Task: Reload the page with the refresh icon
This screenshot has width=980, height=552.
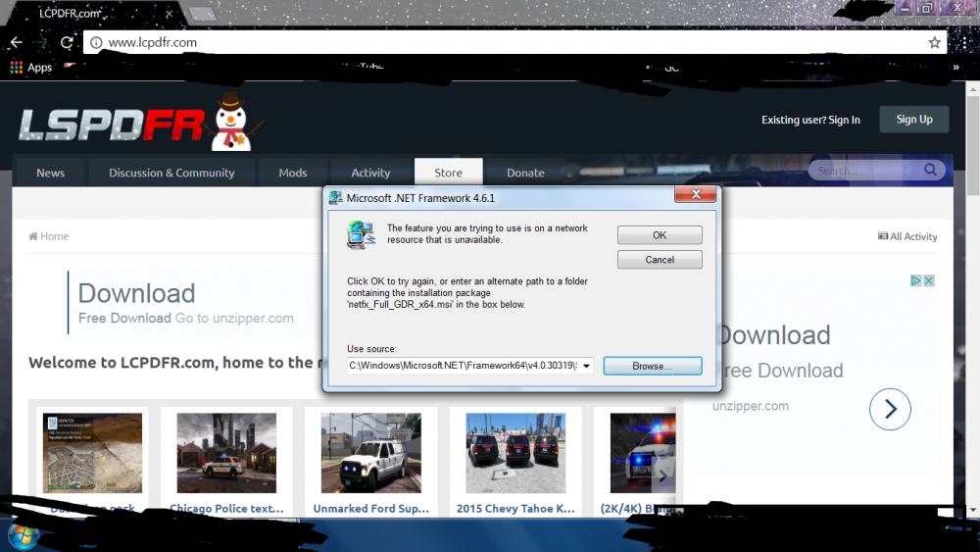Action: 67,42
